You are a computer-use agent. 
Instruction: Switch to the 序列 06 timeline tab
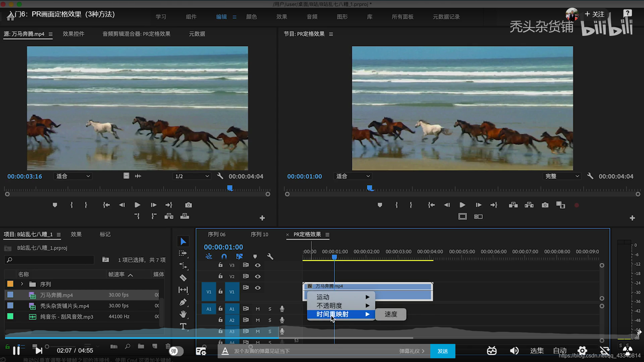coord(217,235)
